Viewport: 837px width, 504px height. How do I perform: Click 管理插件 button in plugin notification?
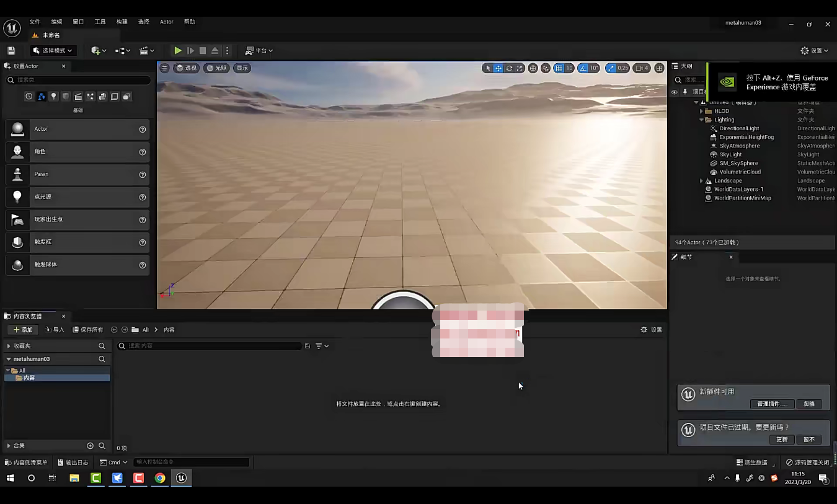click(772, 404)
